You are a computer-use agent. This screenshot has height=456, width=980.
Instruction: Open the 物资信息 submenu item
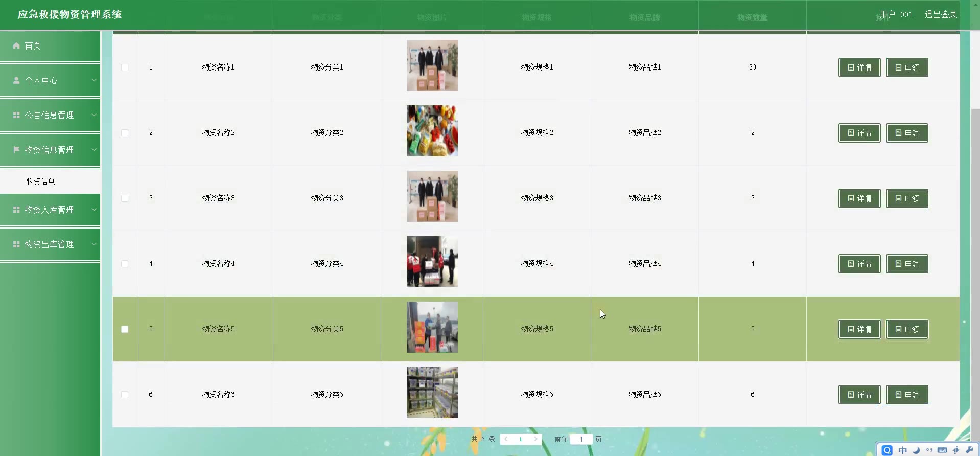pos(41,181)
